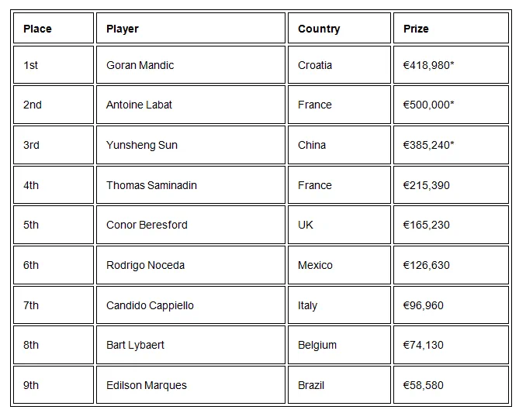Select the Antoine Labat player cell
The width and height of the screenshot is (526, 420).
coord(139,105)
